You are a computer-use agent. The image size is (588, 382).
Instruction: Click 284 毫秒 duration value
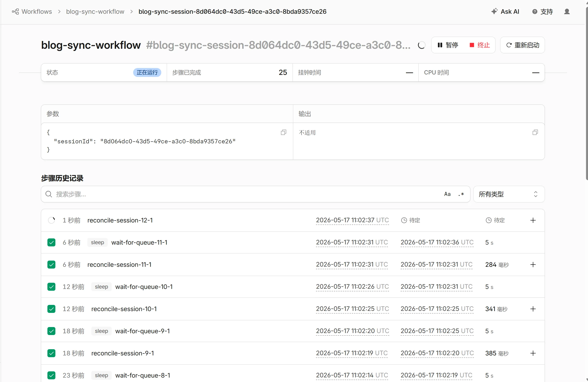tap(497, 265)
